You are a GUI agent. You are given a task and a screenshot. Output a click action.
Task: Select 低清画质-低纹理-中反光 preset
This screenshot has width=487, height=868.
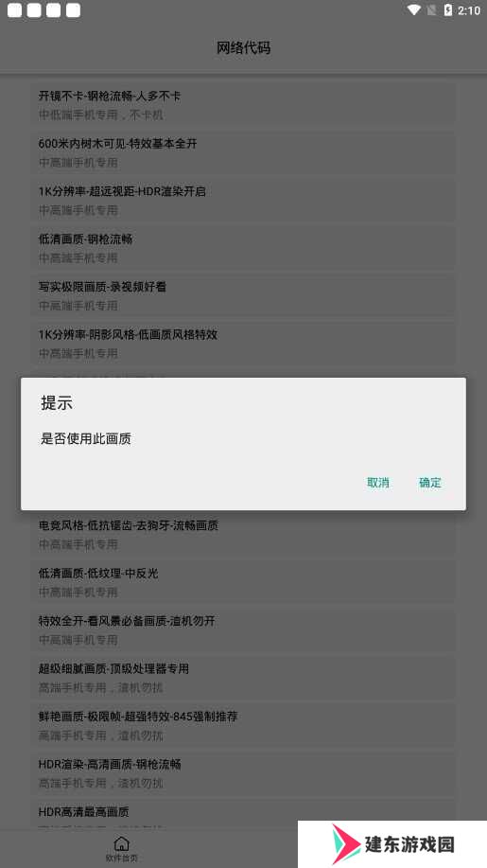click(x=243, y=582)
